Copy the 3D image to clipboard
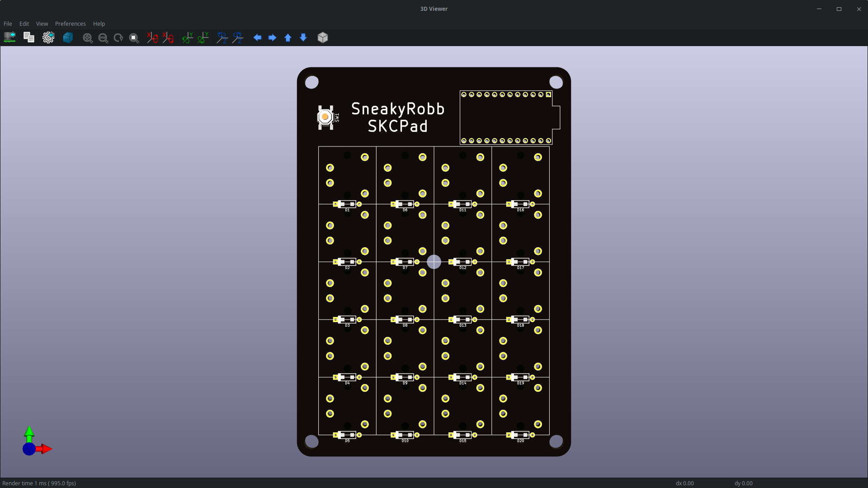Viewport: 868px width, 488px height. (x=28, y=38)
